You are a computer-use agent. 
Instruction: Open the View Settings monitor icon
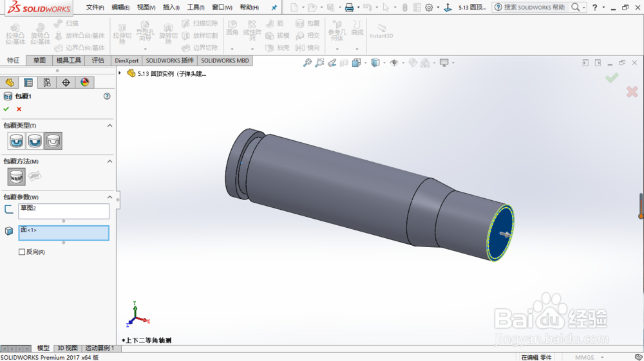pos(444,63)
